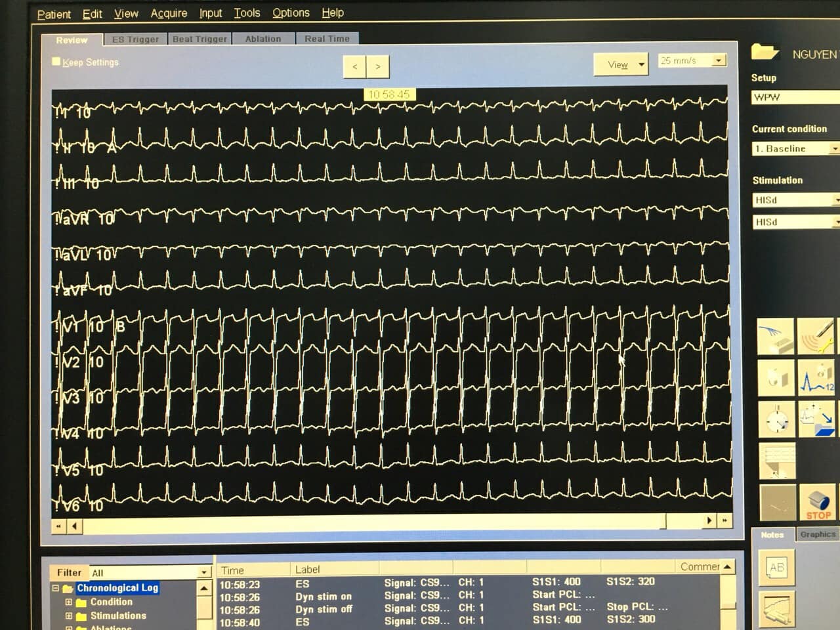Click the AB text note icon
840x630 pixels.
pyautogui.click(x=776, y=568)
